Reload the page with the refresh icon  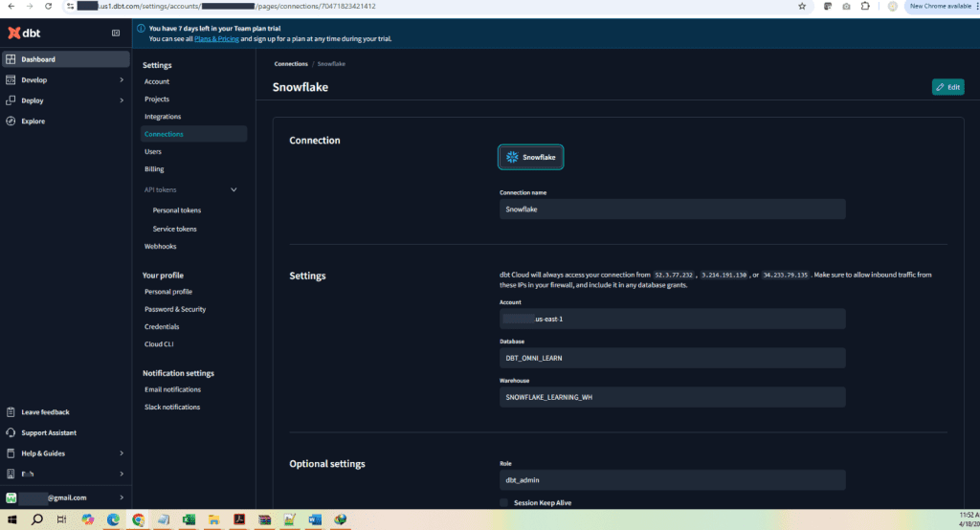click(x=48, y=7)
